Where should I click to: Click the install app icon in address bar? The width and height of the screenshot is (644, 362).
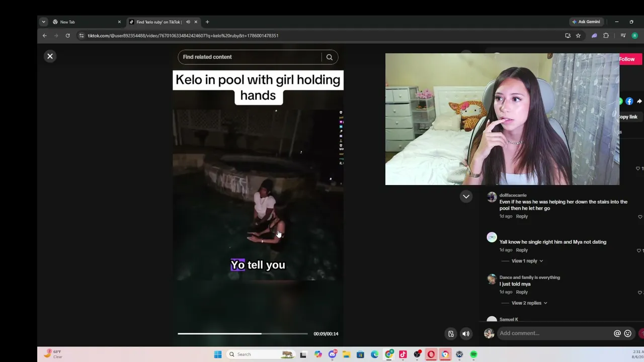point(568,36)
